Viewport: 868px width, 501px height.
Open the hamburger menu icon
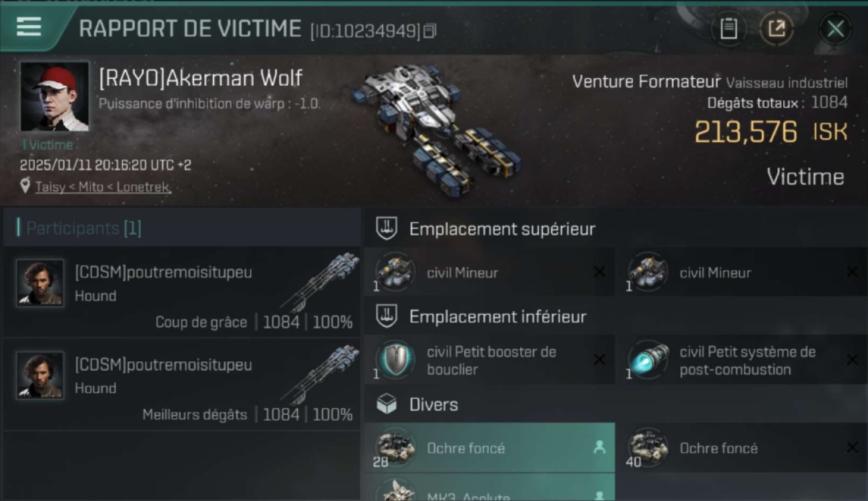tap(29, 27)
